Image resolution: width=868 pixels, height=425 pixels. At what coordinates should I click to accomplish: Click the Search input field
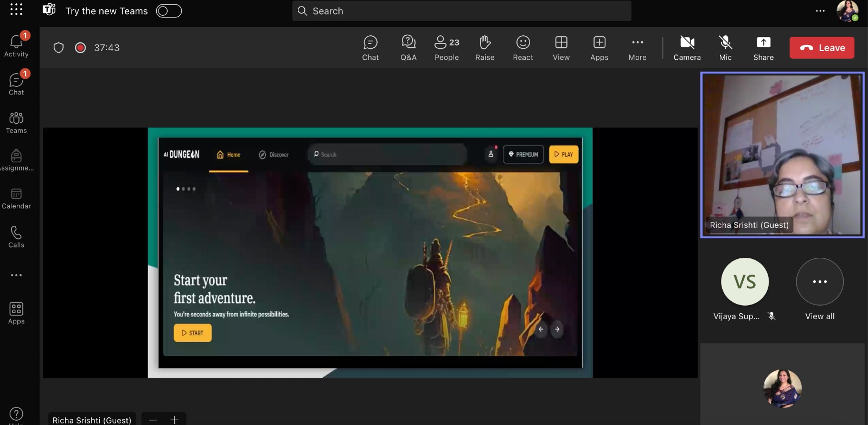click(462, 11)
